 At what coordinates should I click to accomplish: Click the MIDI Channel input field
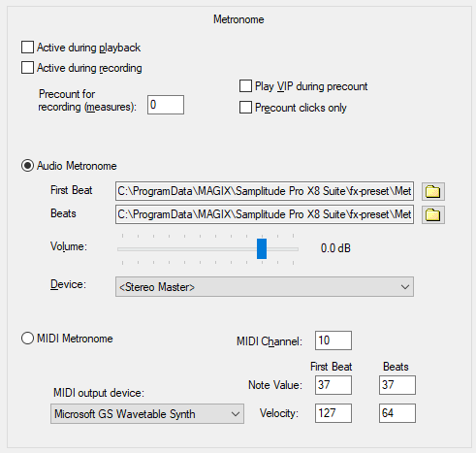coord(333,340)
